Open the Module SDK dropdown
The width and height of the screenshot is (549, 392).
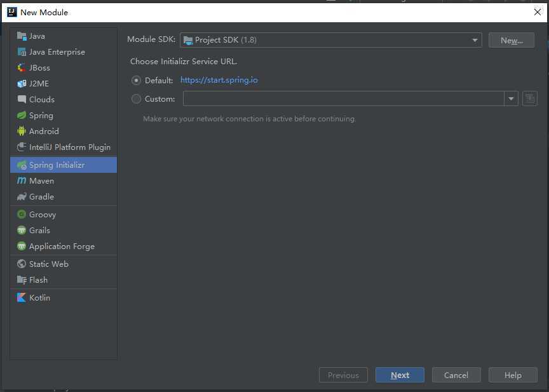330,40
